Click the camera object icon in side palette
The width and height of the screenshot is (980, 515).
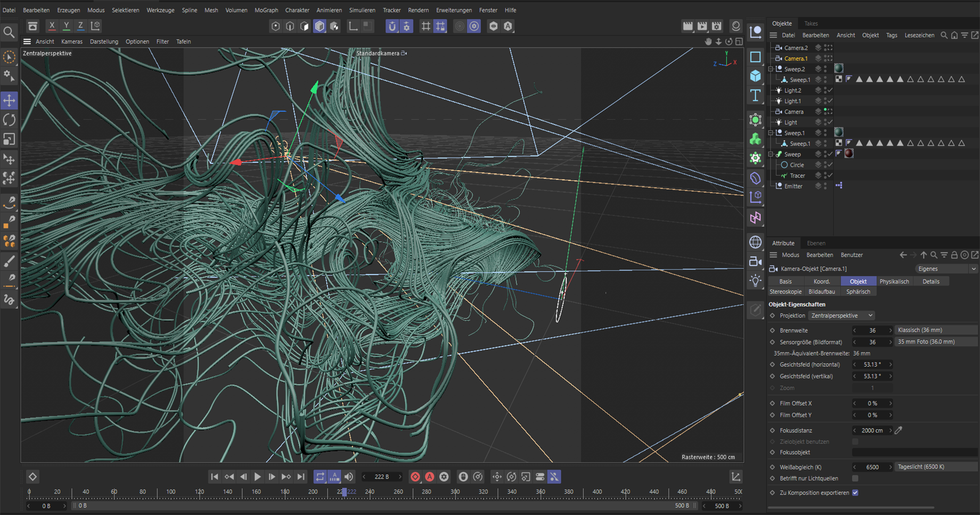[755, 261]
